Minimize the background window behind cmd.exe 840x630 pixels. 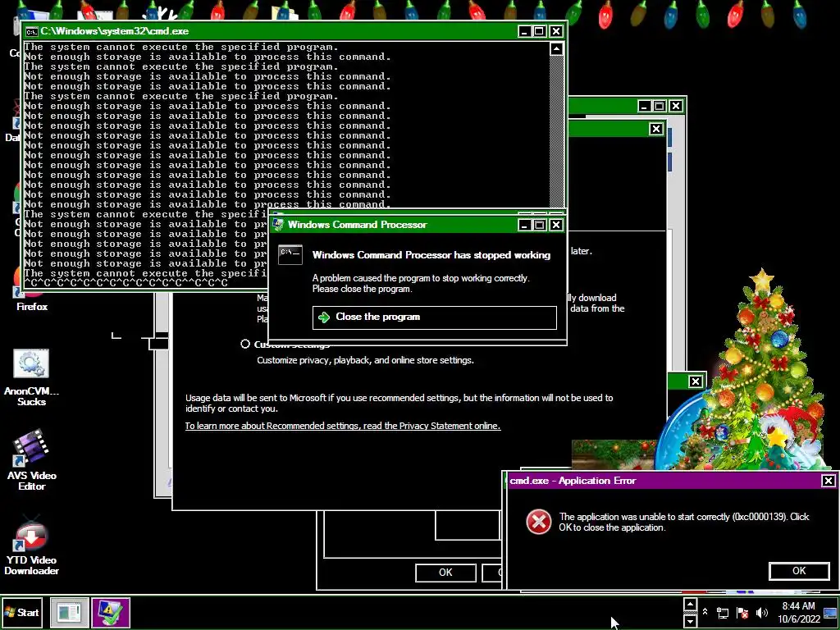(645, 106)
